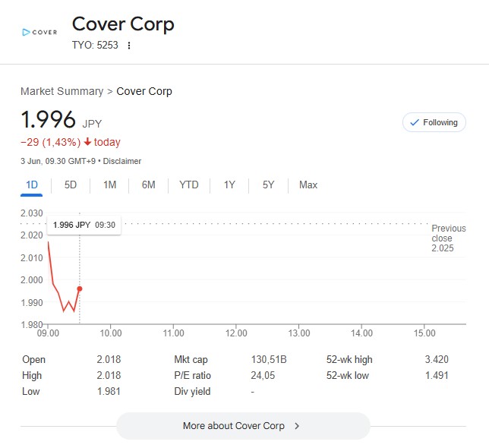Switch to the 5D time range tab
Screen dimensions: 489x448
(71, 185)
